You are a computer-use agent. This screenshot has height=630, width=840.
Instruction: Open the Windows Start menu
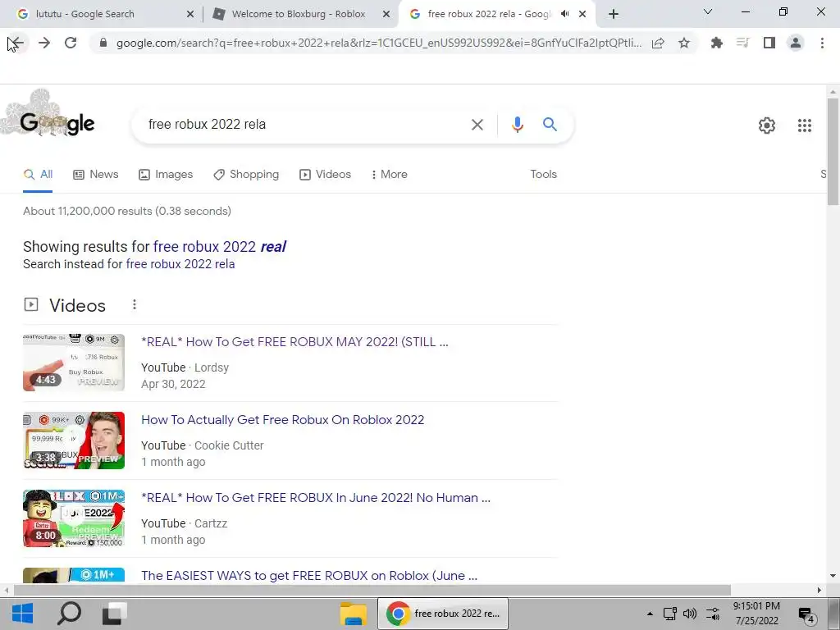coord(22,614)
